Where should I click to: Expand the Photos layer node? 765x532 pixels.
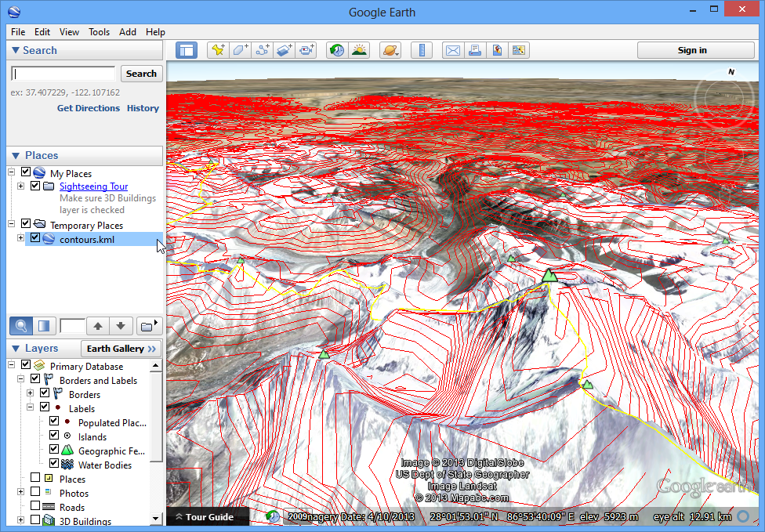coord(20,493)
